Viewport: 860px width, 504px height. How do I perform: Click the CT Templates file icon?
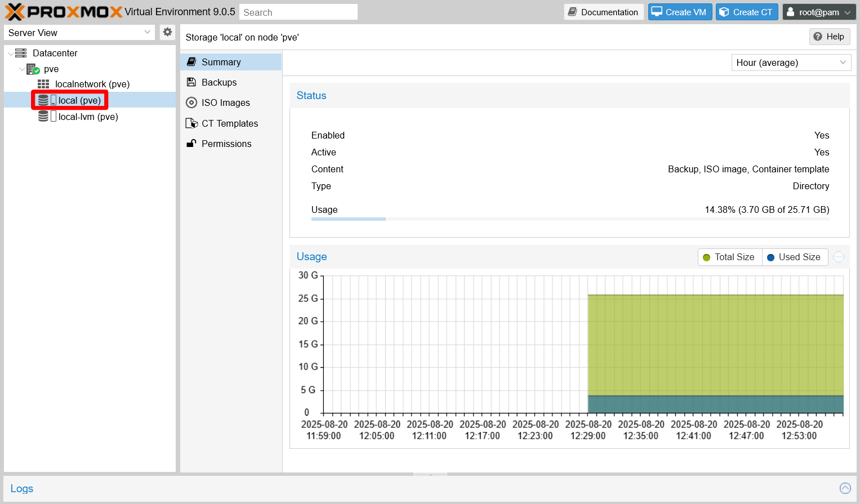[x=191, y=123]
